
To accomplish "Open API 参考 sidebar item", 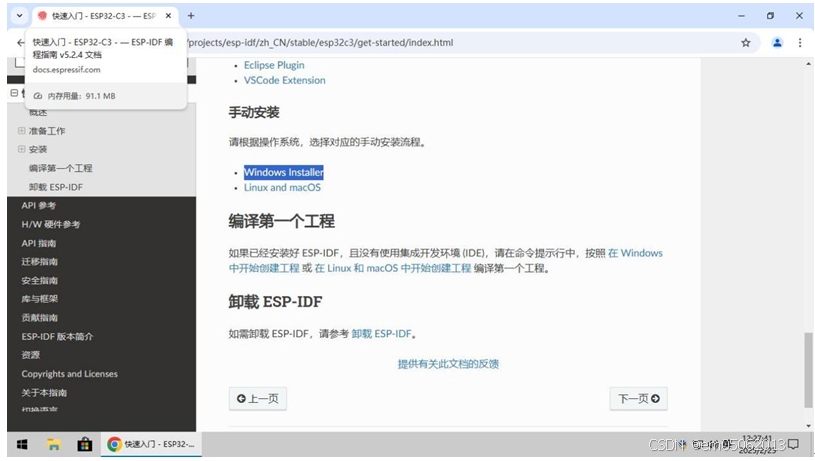I will (38, 205).
